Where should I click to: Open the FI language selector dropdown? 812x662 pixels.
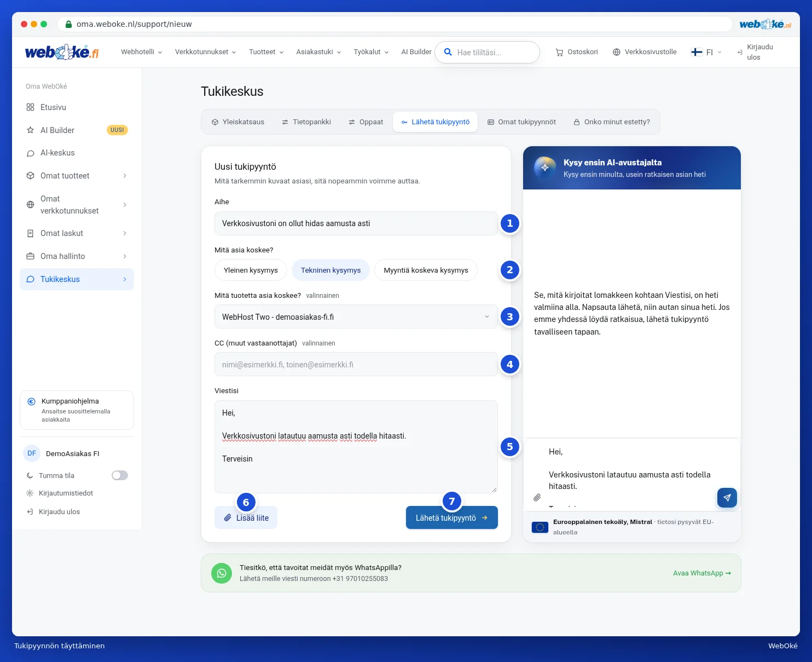(706, 52)
